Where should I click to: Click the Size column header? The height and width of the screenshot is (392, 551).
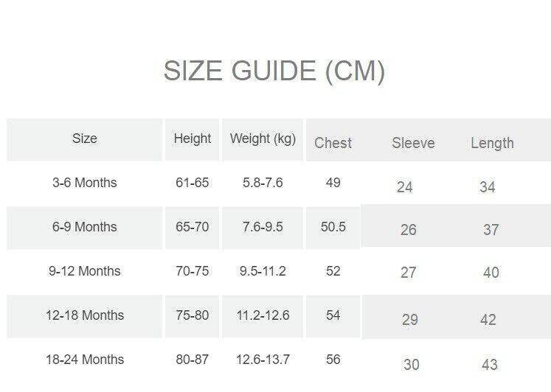coord(85,139)
